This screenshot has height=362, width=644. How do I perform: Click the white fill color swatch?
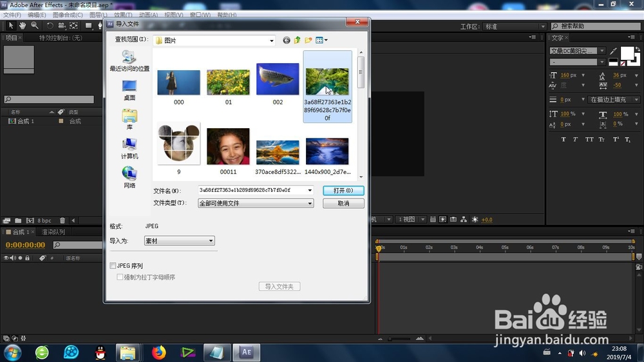tap(627, 53)
